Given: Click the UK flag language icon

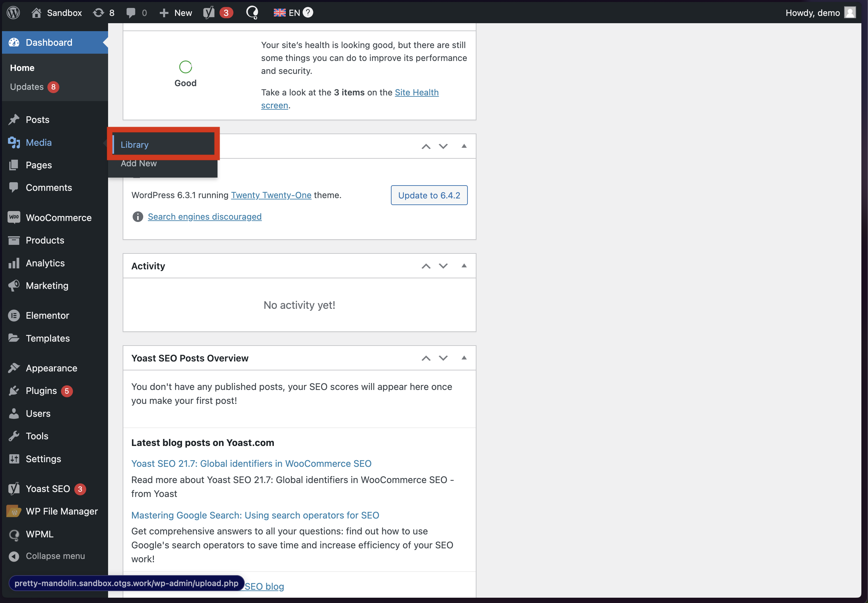Looking at the screenshot, I should tap(280, 13).
